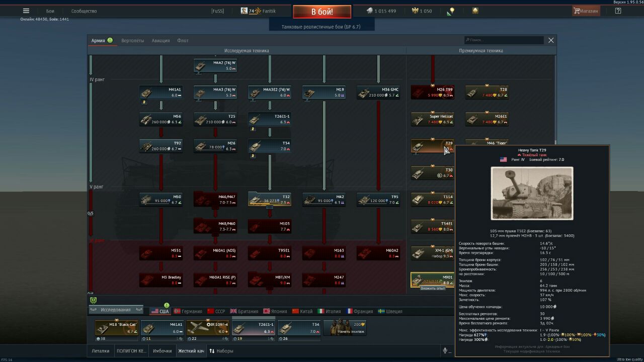The width and height of the screenshot is (644, 362).
Task: Select premium Super Hellcat
Action: [433, 119]
